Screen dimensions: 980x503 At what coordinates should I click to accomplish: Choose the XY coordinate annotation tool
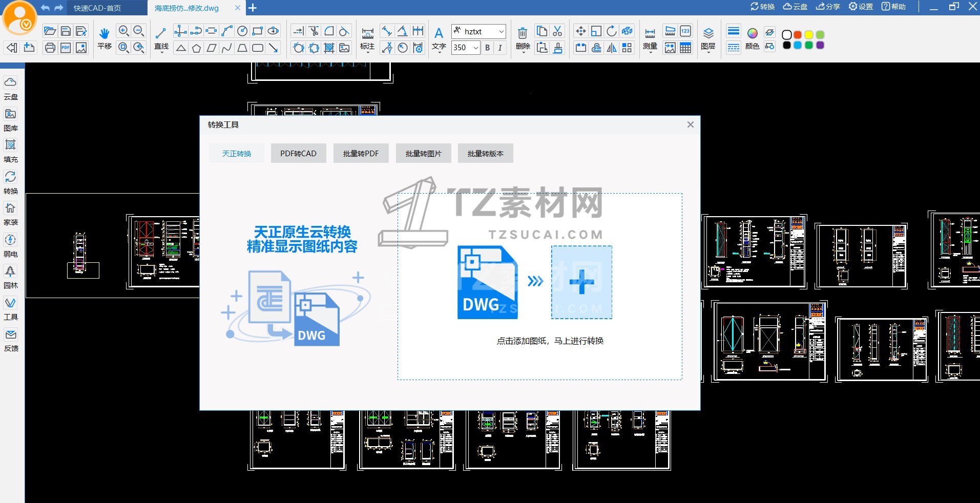387,48
